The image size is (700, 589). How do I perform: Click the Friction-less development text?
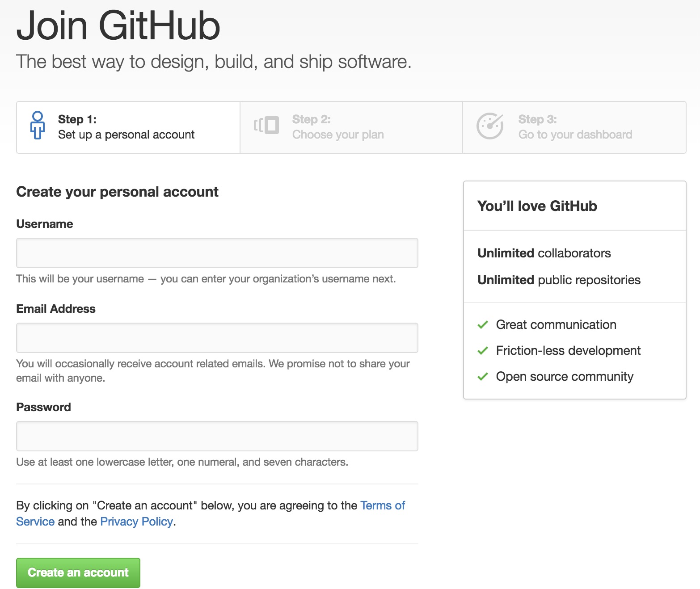pos(568,351)
